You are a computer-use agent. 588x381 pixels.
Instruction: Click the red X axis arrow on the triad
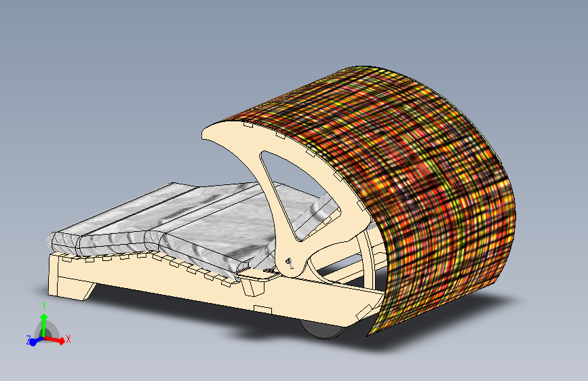coord(55,340)
